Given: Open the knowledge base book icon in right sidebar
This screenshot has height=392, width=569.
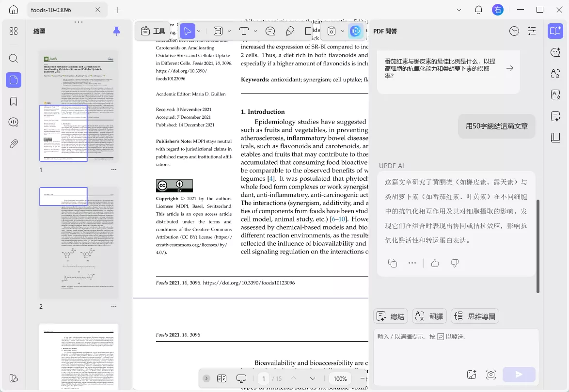Looking at the screenshot, I should (x=555, y=138).
